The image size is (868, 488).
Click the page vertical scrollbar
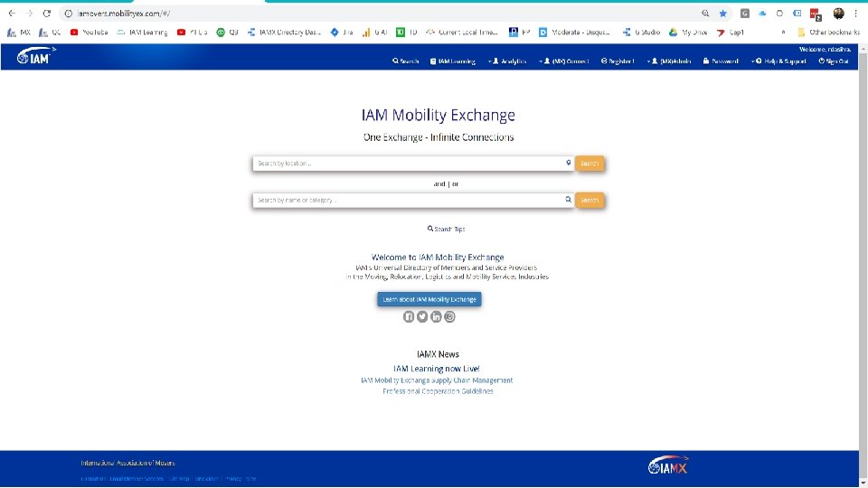click(x=863, y=266)
